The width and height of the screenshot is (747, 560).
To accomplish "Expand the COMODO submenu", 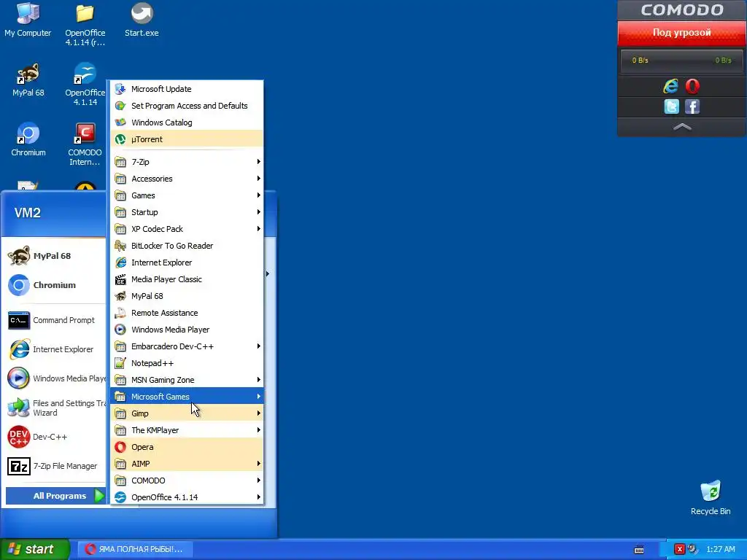I will click(187, 481).
